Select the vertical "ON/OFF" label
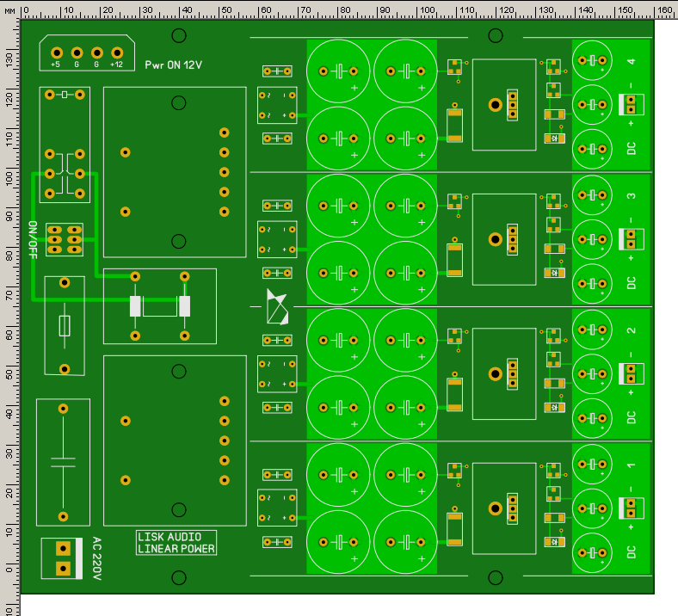 [x=33, y=240]
